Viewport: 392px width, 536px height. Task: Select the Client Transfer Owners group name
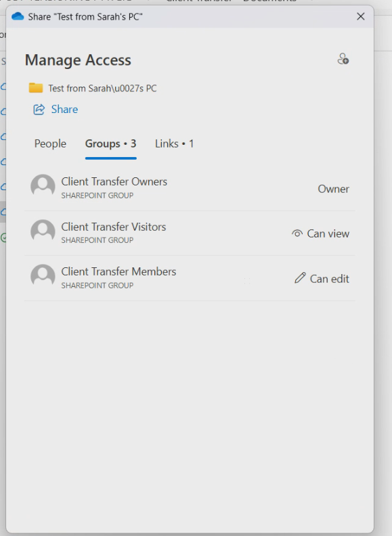click(114, 181)
